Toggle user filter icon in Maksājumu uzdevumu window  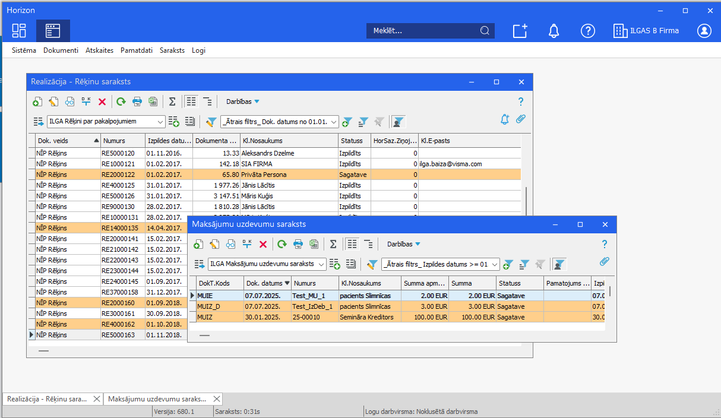pos(559,264)
